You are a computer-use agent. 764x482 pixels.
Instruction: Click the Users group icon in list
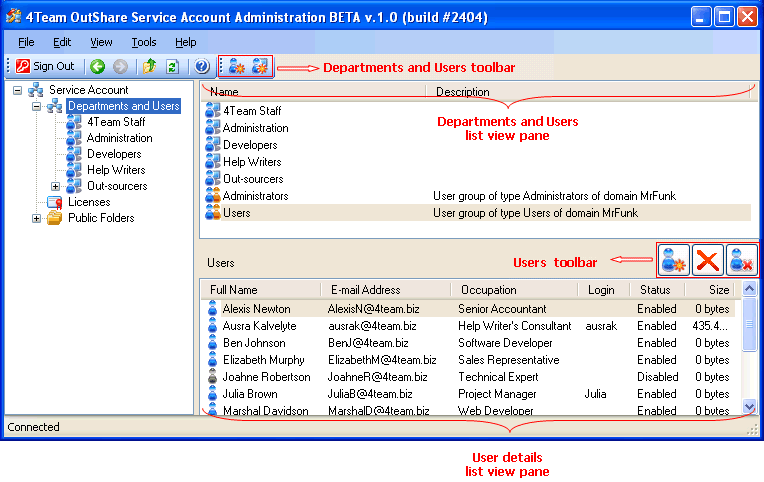(x=212, y=212)
